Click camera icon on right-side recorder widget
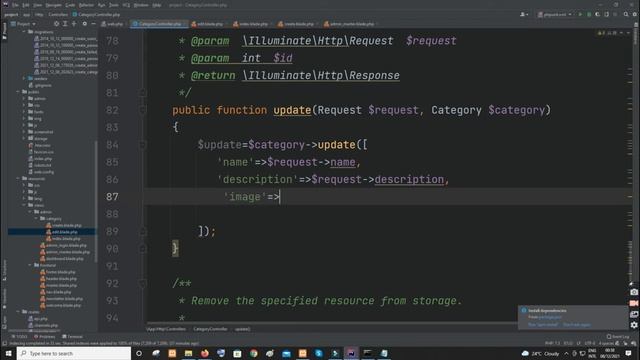The image size is (640, 360). (x=633, y=292)
